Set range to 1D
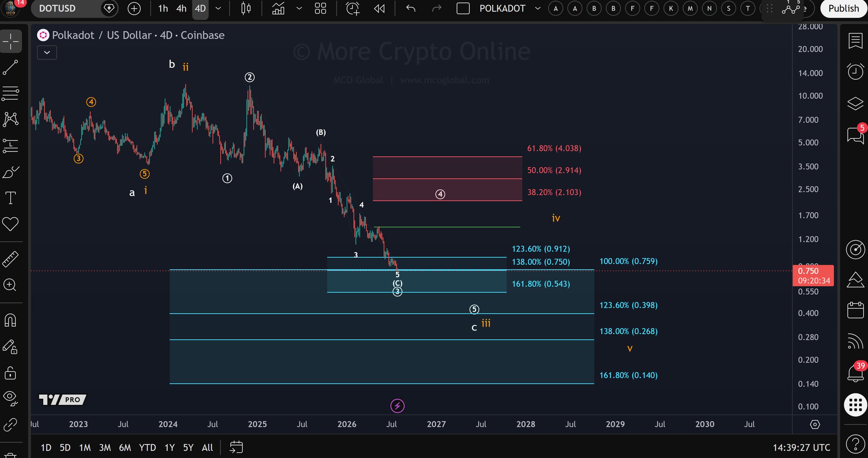 [46, 447]
